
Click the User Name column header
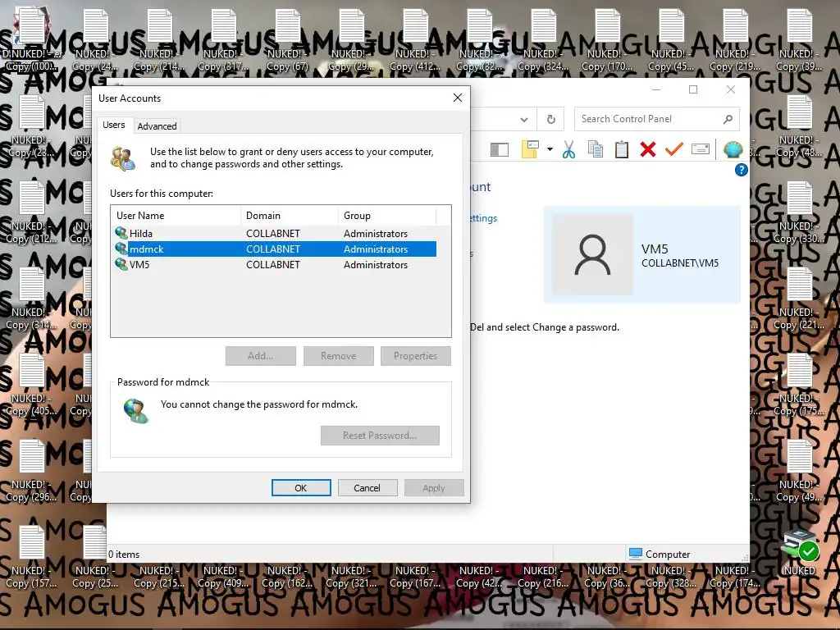(x=176, y=216)
